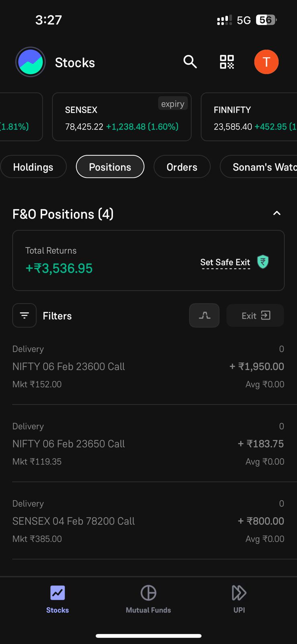
Task: Open Sonam's Watchlist tab
Action: point(259,167)
